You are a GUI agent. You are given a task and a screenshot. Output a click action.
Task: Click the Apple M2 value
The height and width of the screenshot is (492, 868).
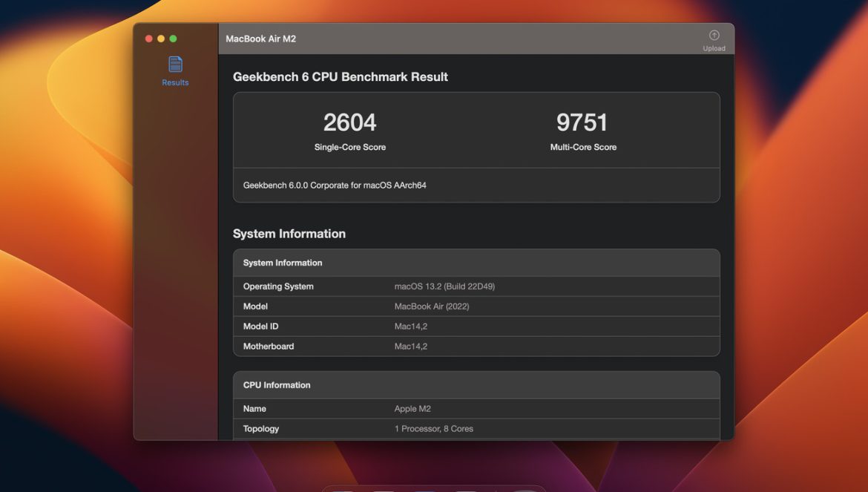click(x=412, y=409)
